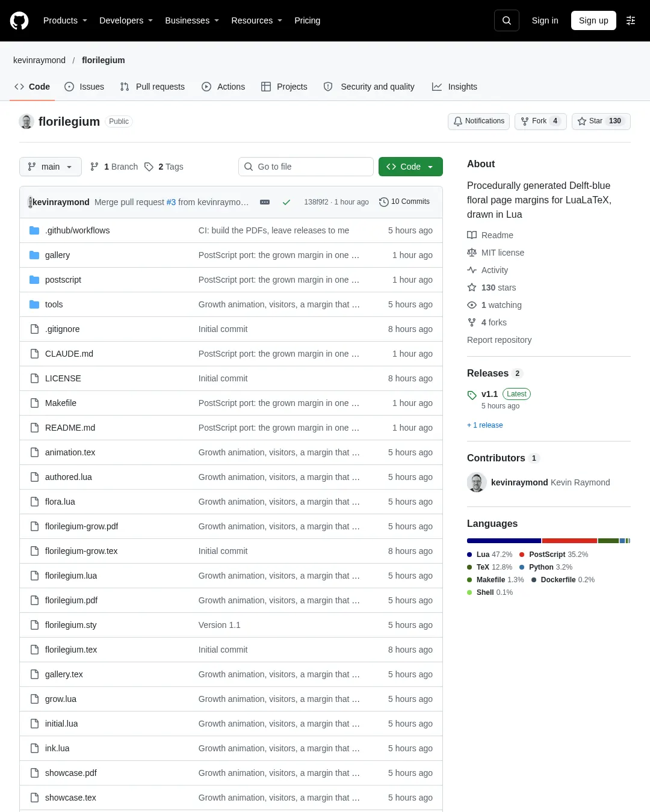View the green check CI status
The image size is (650, 812).
click(286, 202)
